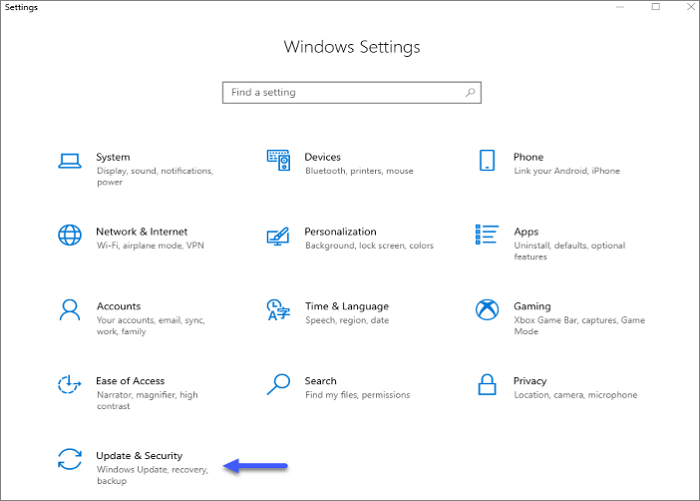Open the Privacy padlock icon
Image resolution: width=700 pixels, height=501 pixels.
[487, 385]
